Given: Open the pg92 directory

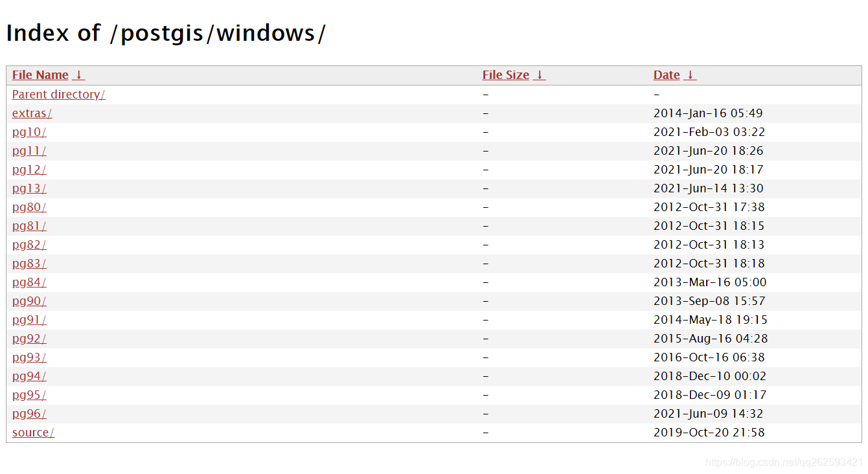Looking at the screenshot, I should (x=29, y=338).
